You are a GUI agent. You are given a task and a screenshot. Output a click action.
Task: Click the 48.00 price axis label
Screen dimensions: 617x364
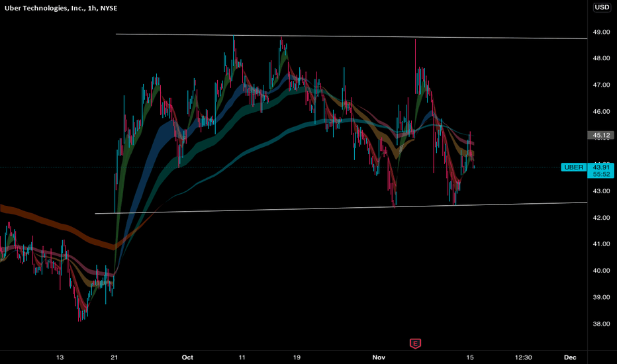tap(601, 58)
